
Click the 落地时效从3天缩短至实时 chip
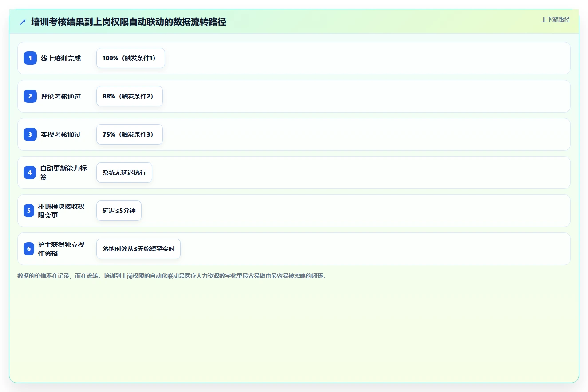point(138,249)
